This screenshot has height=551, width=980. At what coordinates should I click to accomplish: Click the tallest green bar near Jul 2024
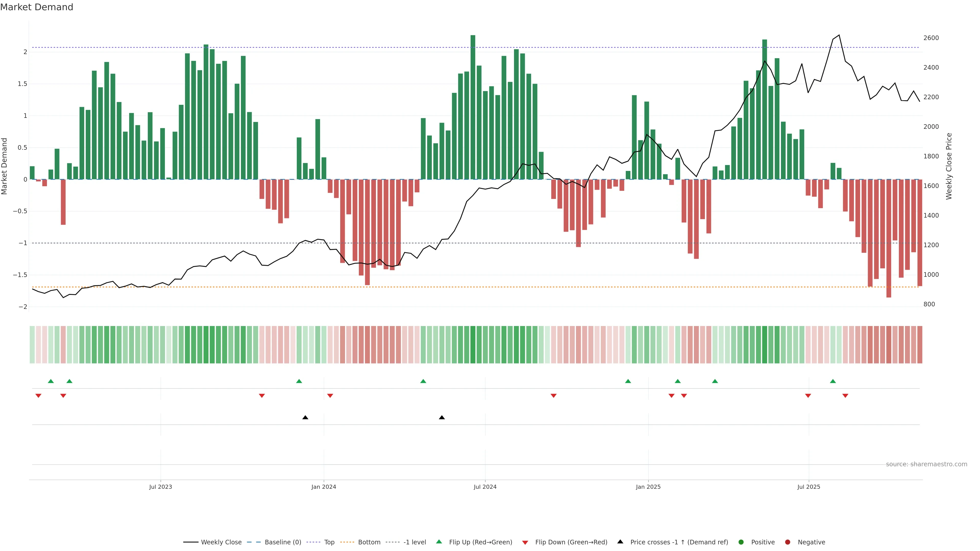473,106
